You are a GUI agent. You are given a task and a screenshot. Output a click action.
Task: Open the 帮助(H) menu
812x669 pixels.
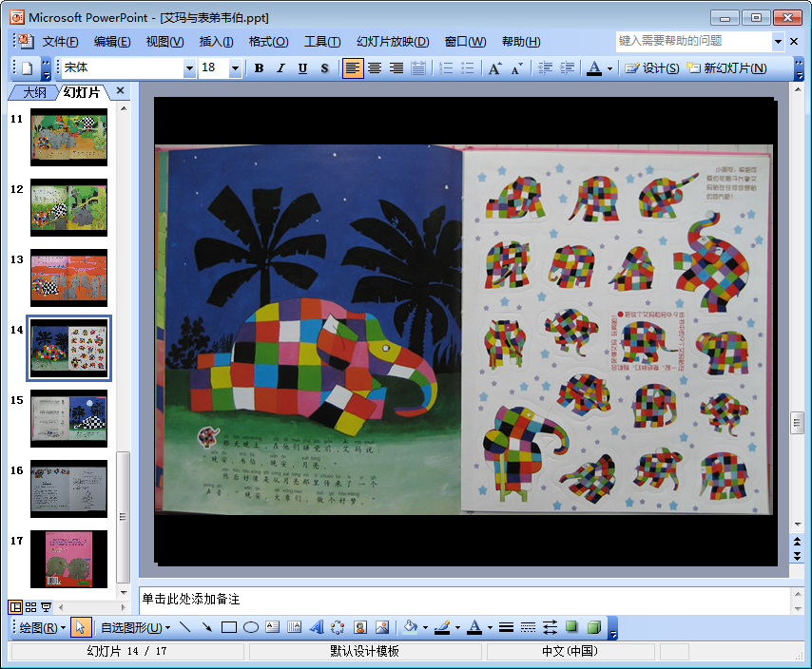coord(521,42)
